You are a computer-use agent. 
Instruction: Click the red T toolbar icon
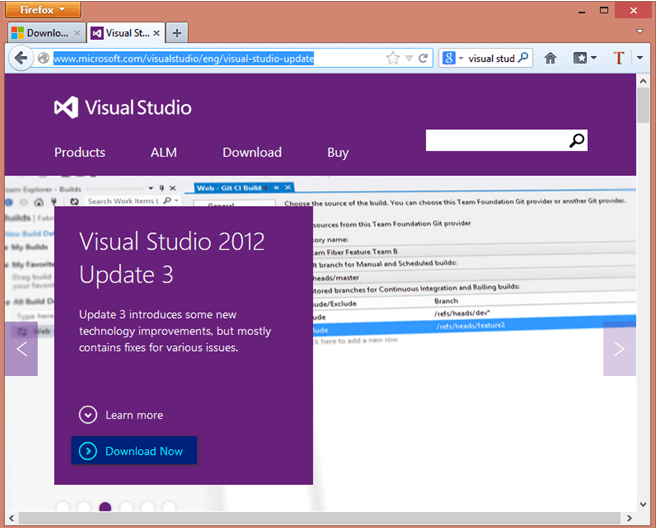pos(619,58)
